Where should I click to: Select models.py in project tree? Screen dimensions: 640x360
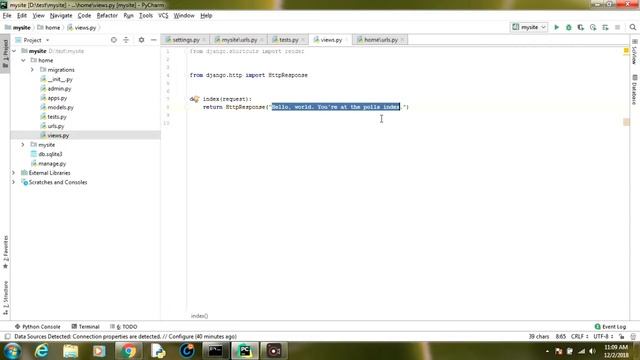click(x=60, y=107)
